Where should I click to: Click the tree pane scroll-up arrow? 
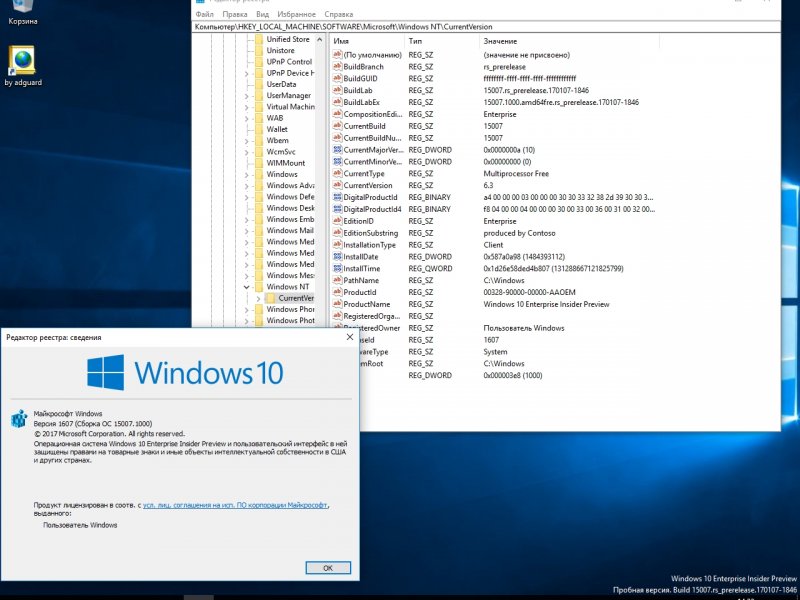[320, 39]
